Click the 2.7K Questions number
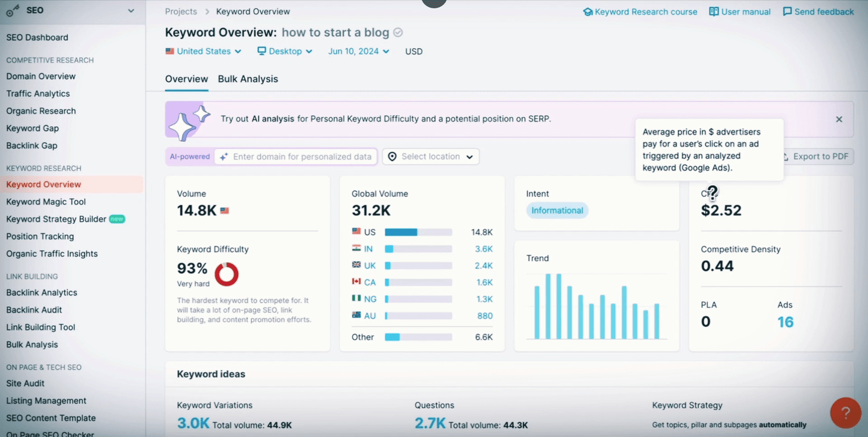 tap(430, 423)
